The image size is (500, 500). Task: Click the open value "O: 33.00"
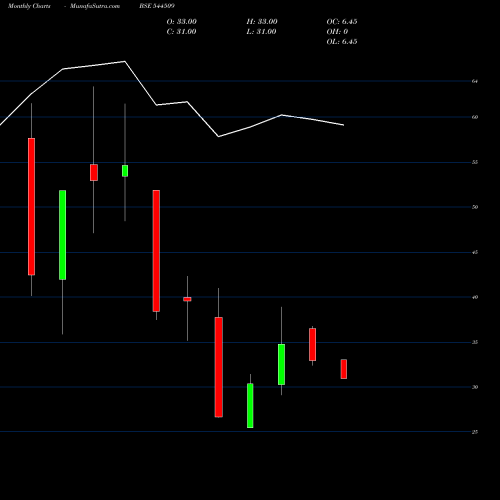click(x=181, y=22)
